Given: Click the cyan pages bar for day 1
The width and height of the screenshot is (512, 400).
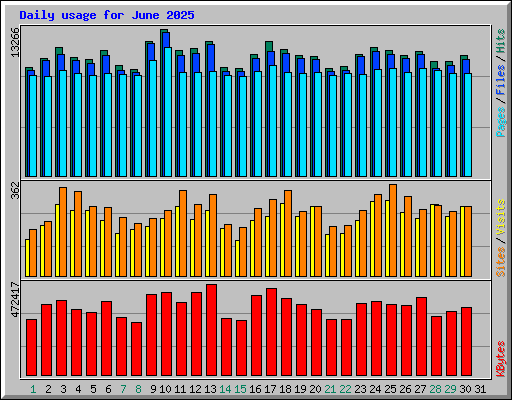Looking at the screenshot, I should [33, 126].
